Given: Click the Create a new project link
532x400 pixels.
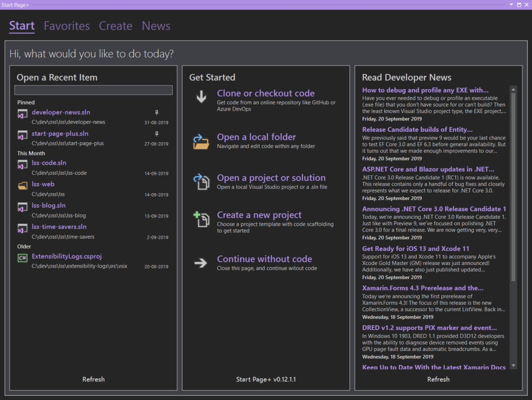Looking at the screenshot, I should (259, 215).
